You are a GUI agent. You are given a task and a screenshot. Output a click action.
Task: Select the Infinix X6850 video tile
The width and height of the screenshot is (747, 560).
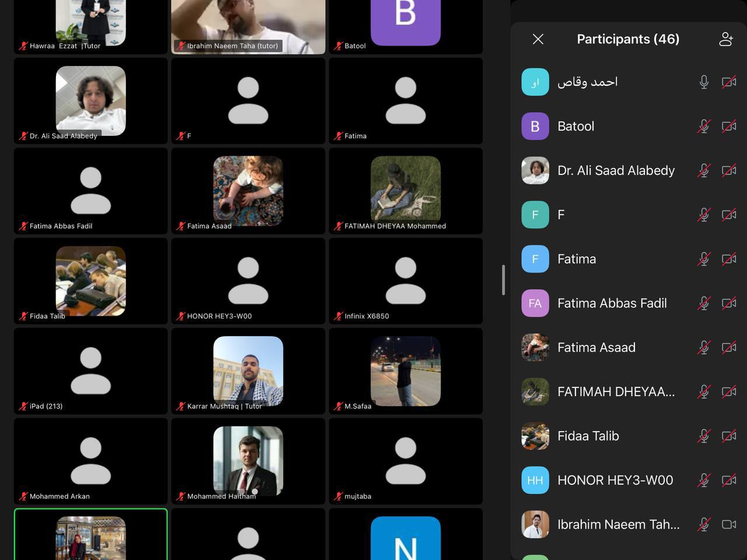click(406, 281)
